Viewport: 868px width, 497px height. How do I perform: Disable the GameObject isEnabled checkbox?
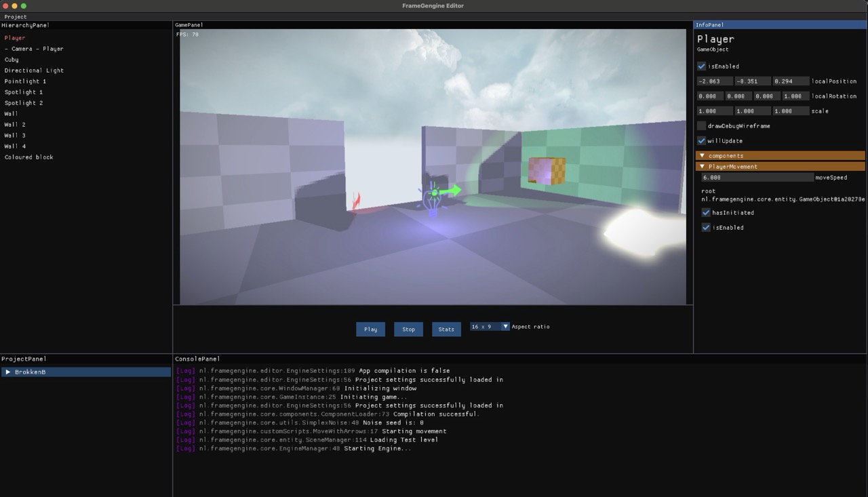coord(701,66)
